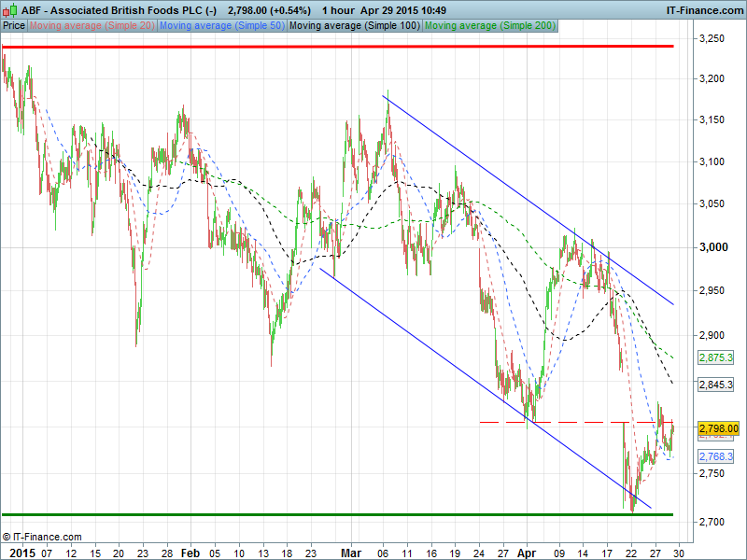Viewport: 747px width, 560px height.
Task: Click the Mar label on time axis
Action: coord(350,553)
